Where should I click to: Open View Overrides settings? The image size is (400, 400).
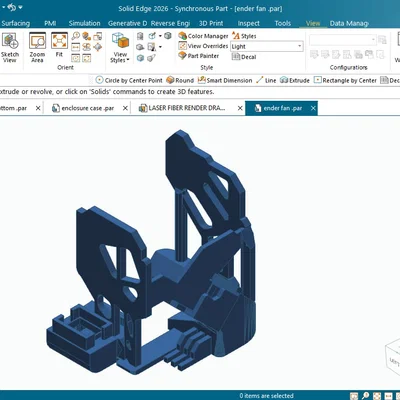pyautogui.click(x=203, y=46)
